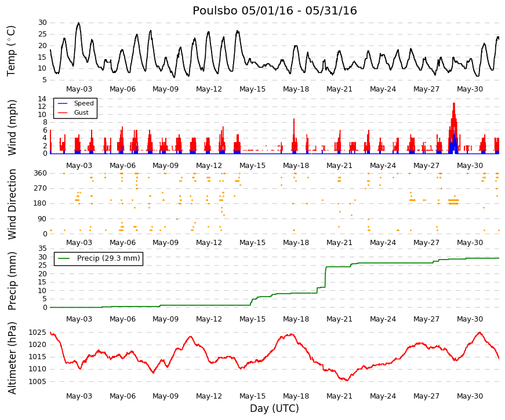
Task: Click the altimeter minimum near May-21
Action: pos(347,380)
